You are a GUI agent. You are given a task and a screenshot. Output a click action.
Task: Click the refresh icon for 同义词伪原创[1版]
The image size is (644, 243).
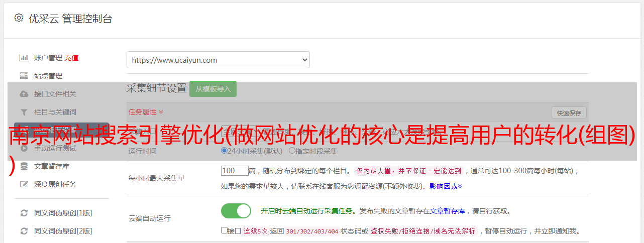click(x=24, y=213)
